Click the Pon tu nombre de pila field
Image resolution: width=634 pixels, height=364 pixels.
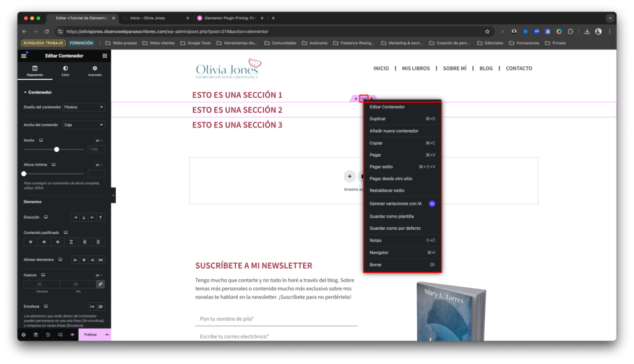coord(276,319)
